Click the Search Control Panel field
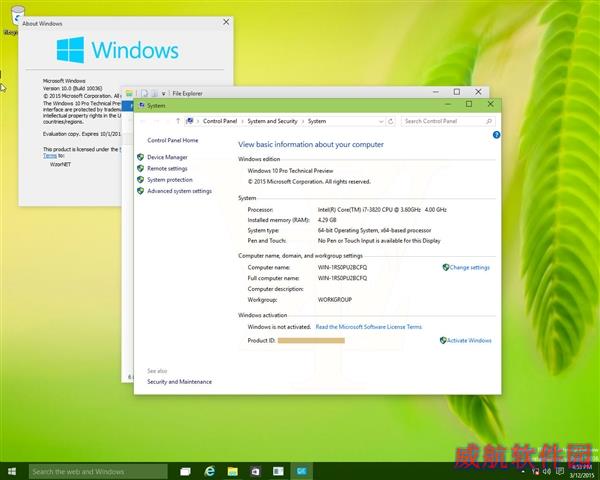The width and height of the screenshot is (600, 480). [x=448, y=121]
